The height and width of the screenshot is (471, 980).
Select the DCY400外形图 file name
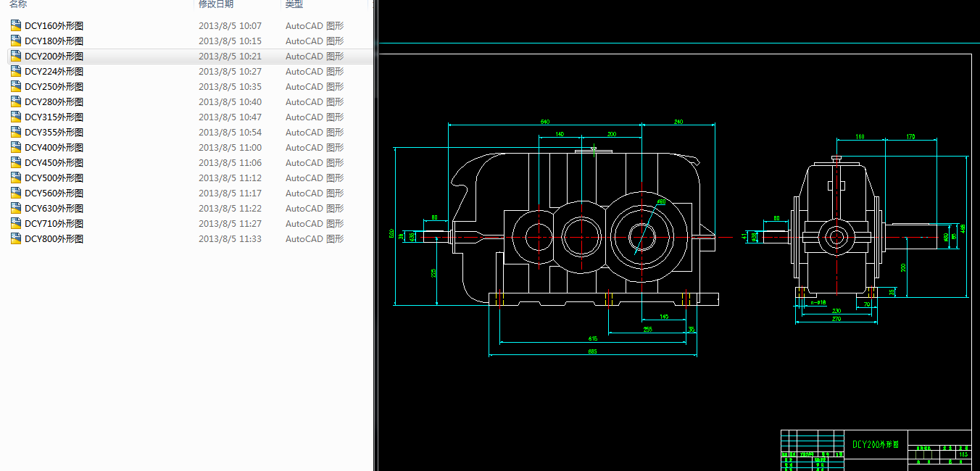(x=54, y=147)
